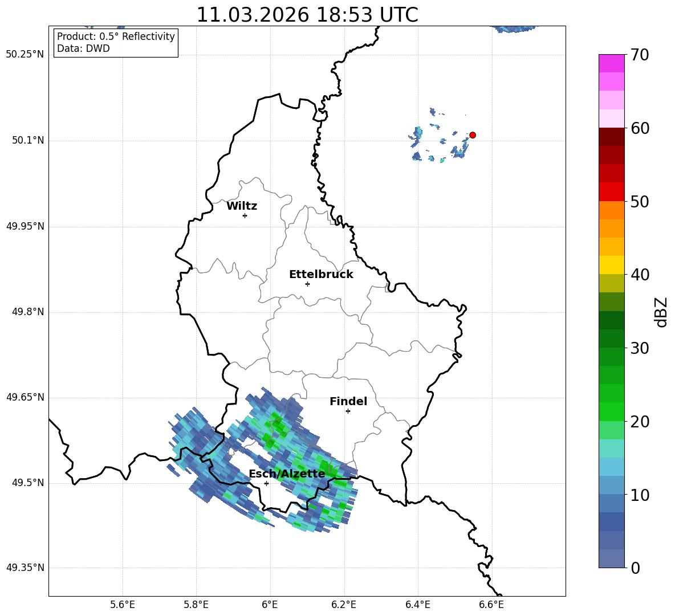This screenshot has width=675, height=616.
Task: Pick the orange swatch just below 50
Action: tap(611, 210)
